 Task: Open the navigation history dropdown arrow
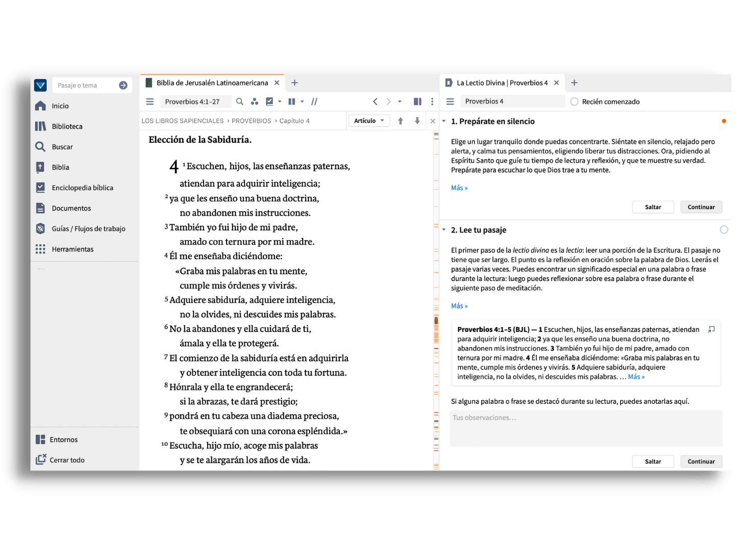(400, 101)
